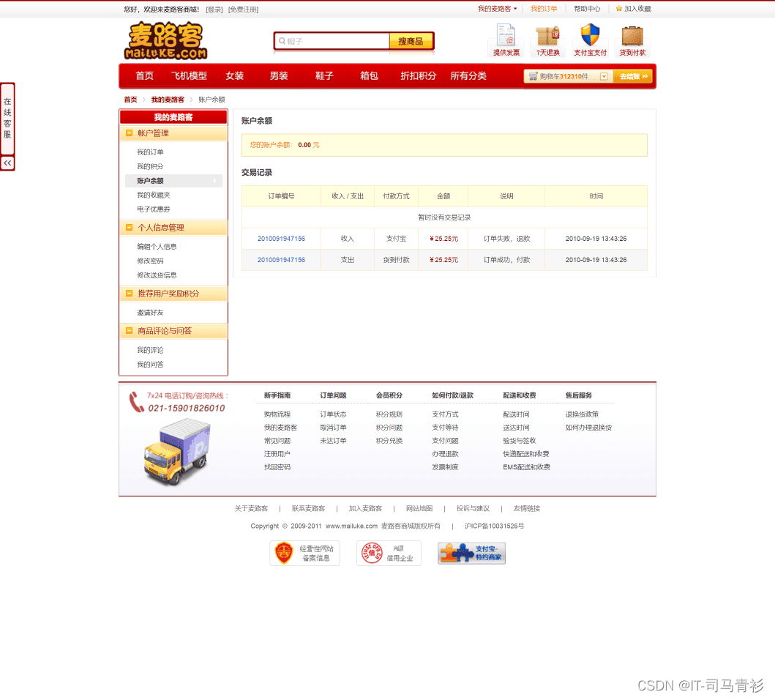Expand the shopping cart dropdown arrow
Screen dimensions: 775x700
(x=604, y=76)
